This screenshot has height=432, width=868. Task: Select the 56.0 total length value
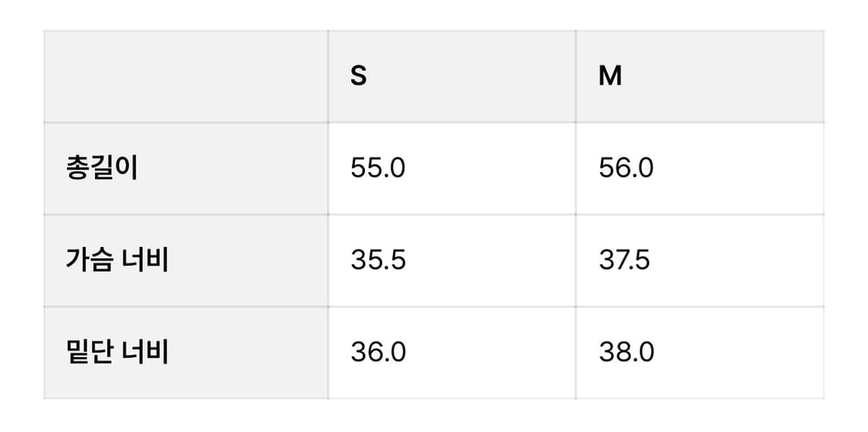[626, 169]
